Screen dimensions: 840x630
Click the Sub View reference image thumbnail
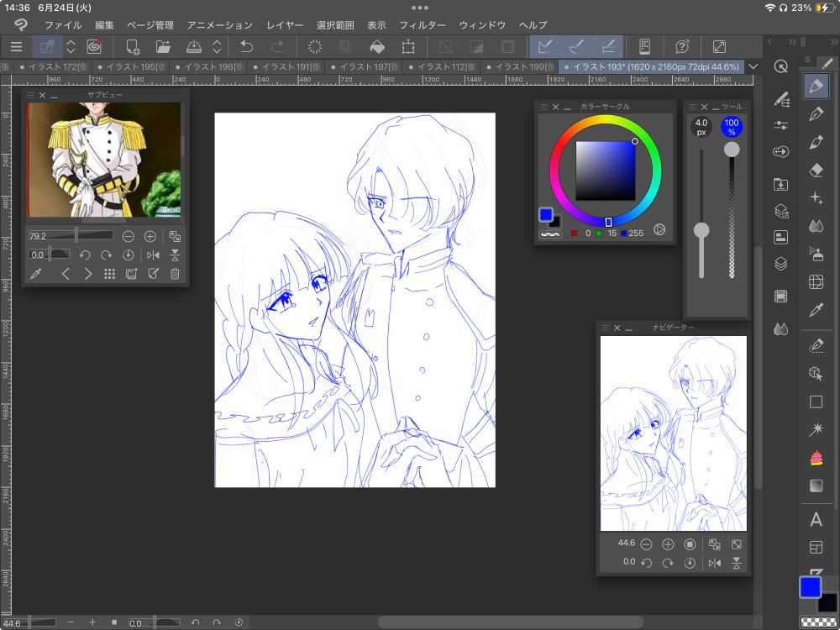[104, 160]
